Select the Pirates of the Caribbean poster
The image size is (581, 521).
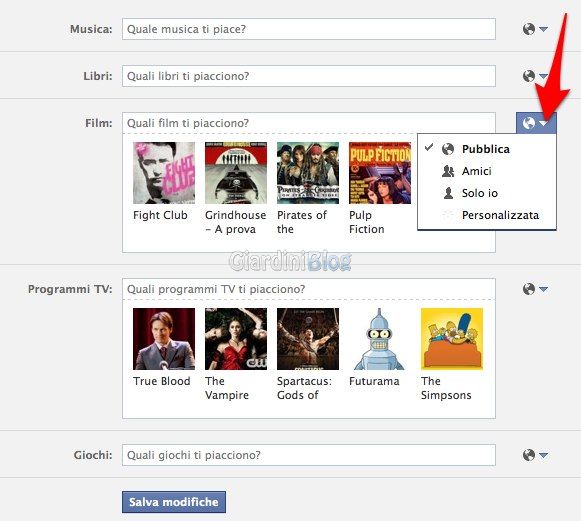[x=308, y=173]
